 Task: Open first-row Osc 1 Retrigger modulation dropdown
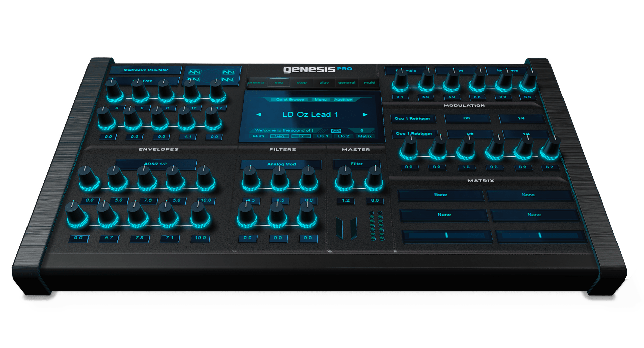coord(413,118)
